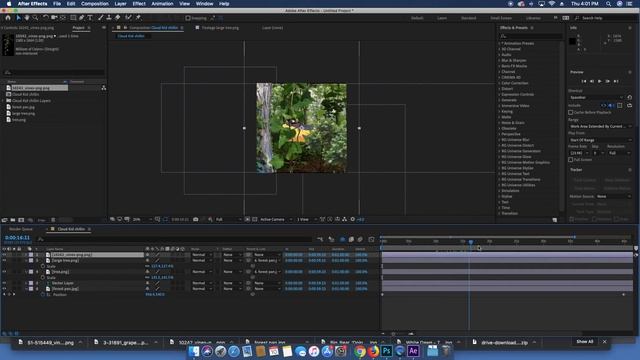Click the black color swatch in Info panel
Image resolution: width=640 pixels, height=360 pixels.
click(x=573, y=41)
